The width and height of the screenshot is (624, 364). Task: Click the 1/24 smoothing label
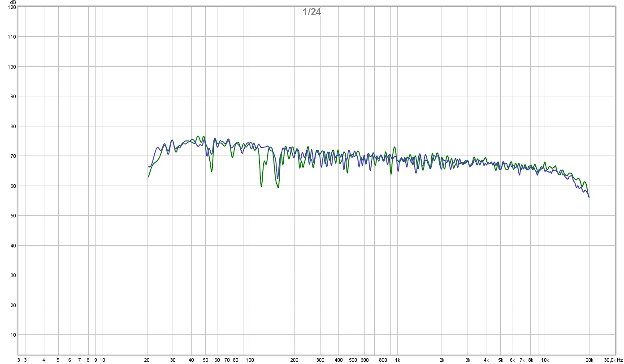click(312, 12)
